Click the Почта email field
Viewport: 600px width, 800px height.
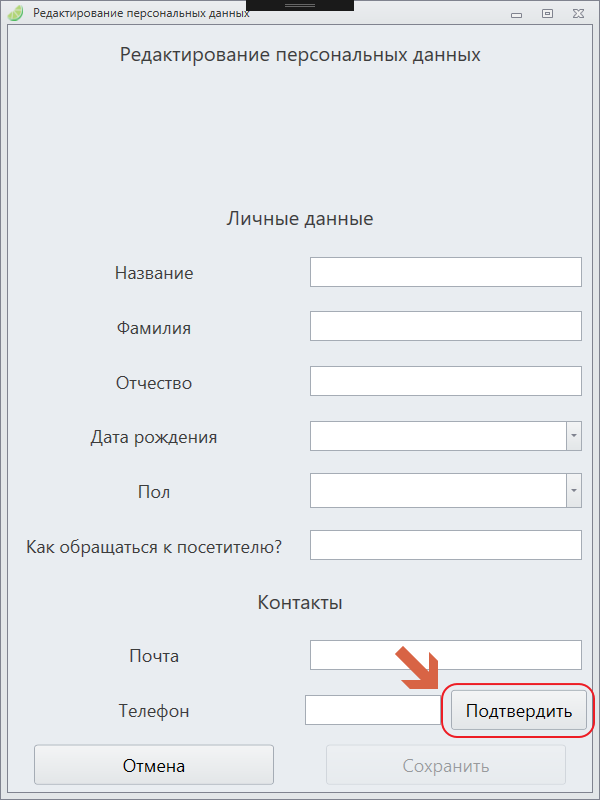[x=446, y=655]
